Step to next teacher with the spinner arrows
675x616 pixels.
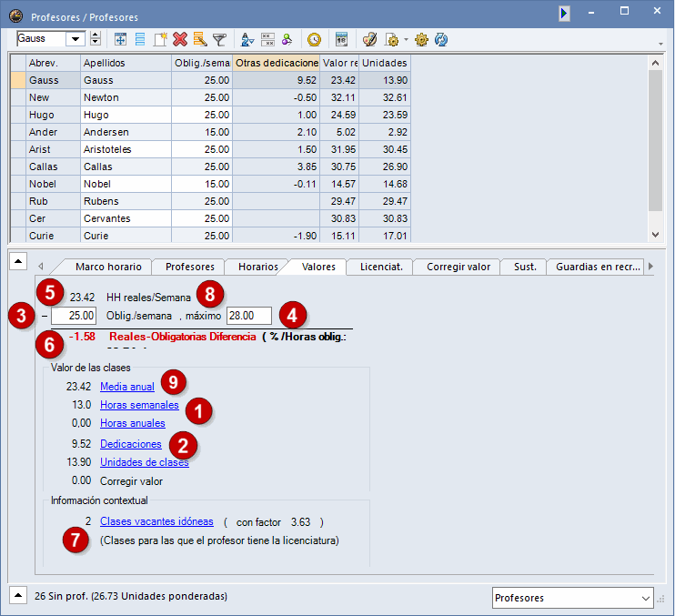point(96,39)
